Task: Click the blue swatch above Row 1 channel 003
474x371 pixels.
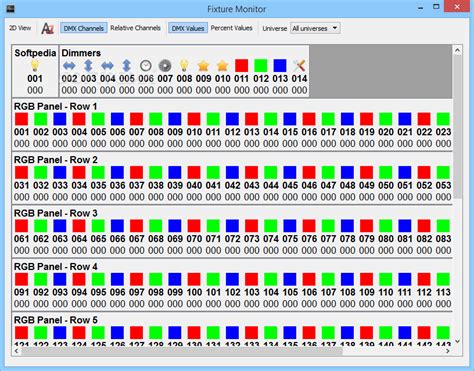Action: pyautogui.click(x=60, y=119)
